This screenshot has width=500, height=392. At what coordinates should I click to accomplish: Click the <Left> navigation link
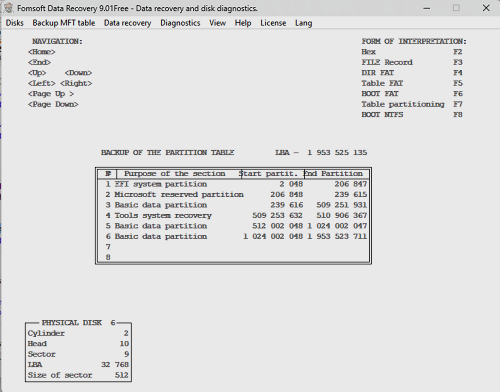pyautogui.click(x=42, y=83)
